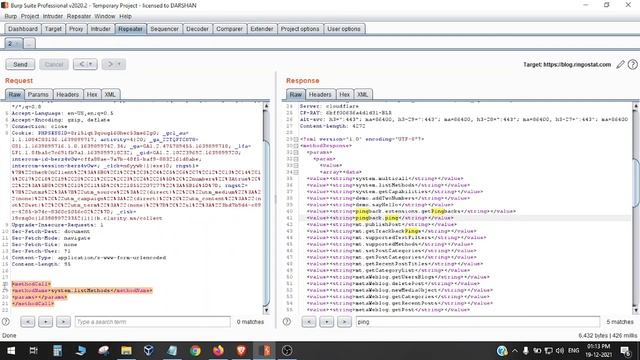Switch to the Target tab
640x360 pixels.
[x=53, y=29]
